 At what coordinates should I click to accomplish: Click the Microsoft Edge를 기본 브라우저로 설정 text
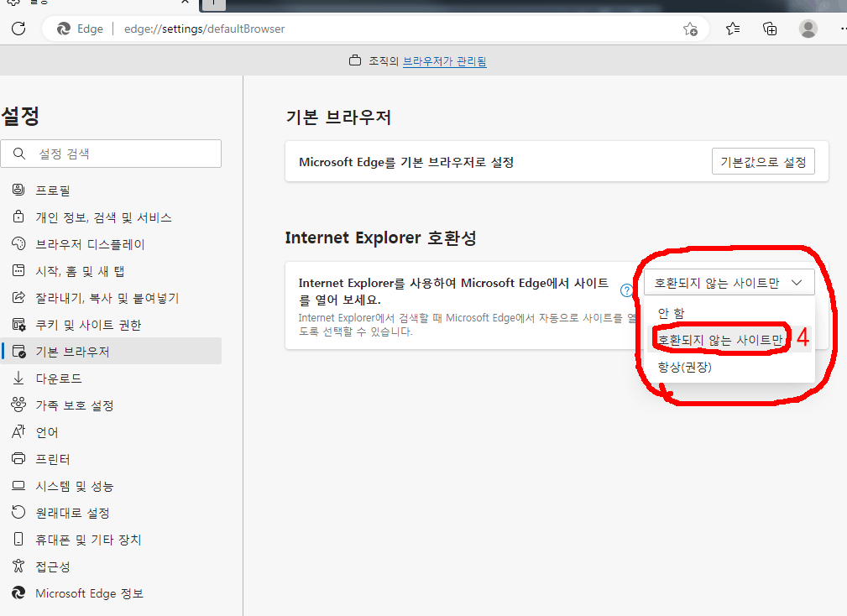point(406,162)
